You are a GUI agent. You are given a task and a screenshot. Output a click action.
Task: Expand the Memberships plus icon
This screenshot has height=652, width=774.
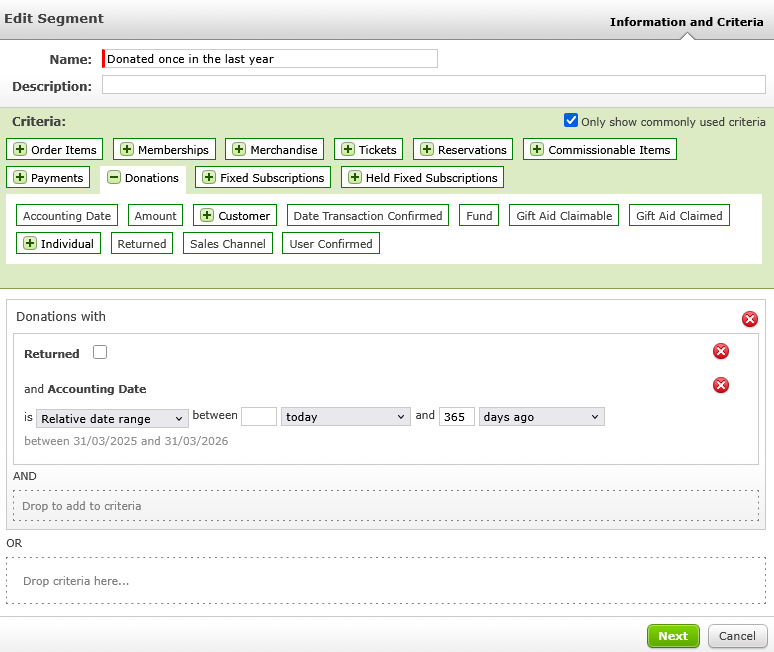point(127,150)
